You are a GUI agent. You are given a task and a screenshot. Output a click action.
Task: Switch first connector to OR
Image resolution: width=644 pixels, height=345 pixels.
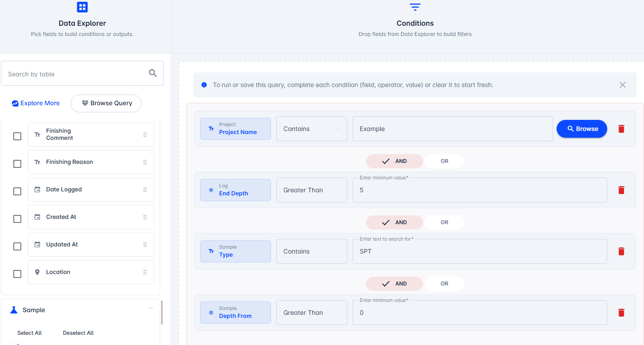[444, 161]
